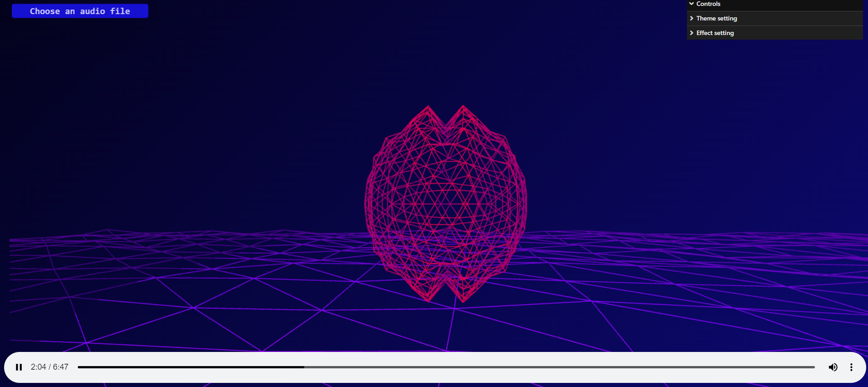Image resolution: width=868 pixels, height=387 pixels.
Task: Expand Theme setting with its arrow
Action: [x=691, y=18]
